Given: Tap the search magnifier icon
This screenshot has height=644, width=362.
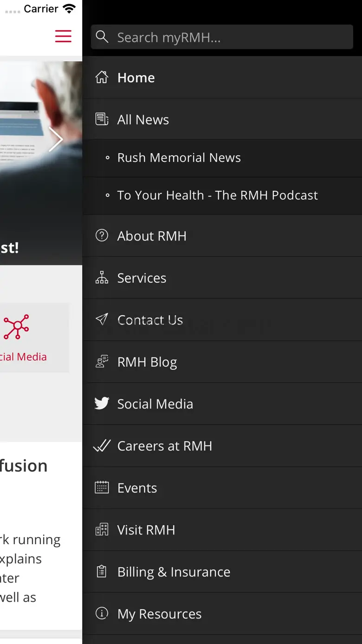Looking at the screenshot, I should click(x=102, y=37).
